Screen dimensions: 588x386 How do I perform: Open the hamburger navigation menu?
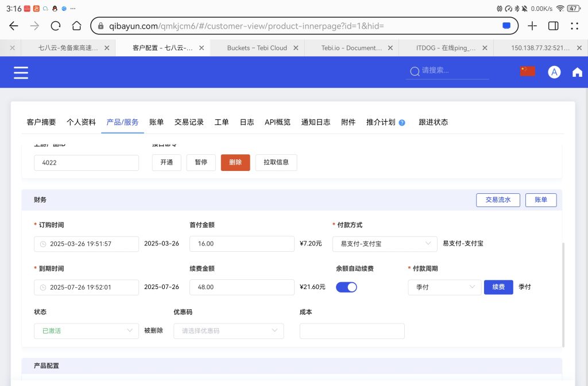coord(21,72)
